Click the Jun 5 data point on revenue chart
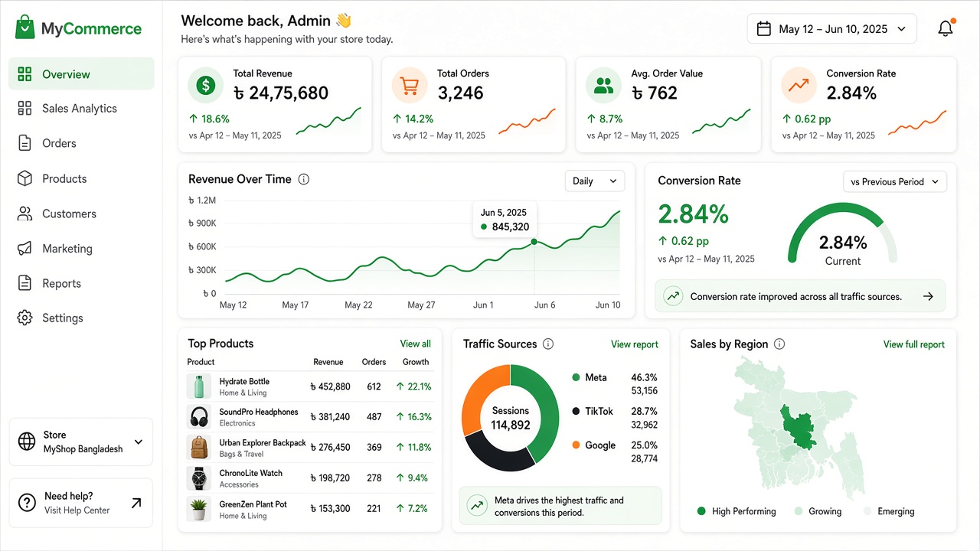This screenshot has height=551, width=980. pyautogui.click(x=534, y=242)
